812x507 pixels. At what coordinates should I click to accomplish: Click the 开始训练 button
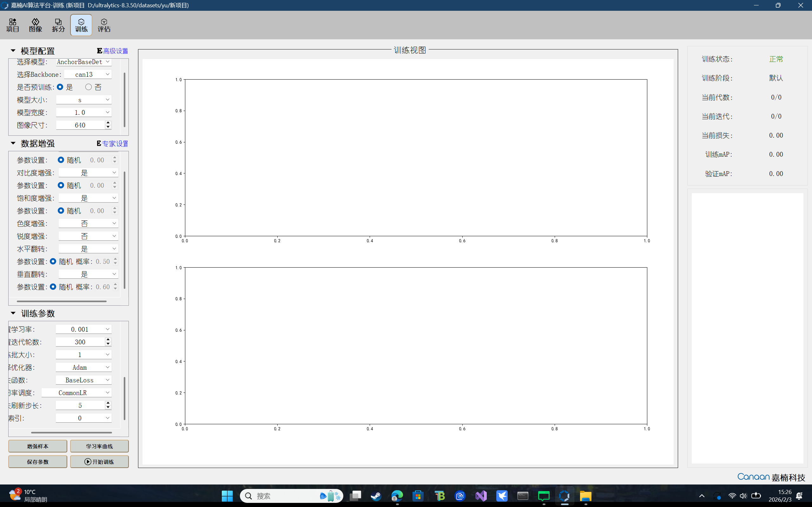click(x=99, y=462)
